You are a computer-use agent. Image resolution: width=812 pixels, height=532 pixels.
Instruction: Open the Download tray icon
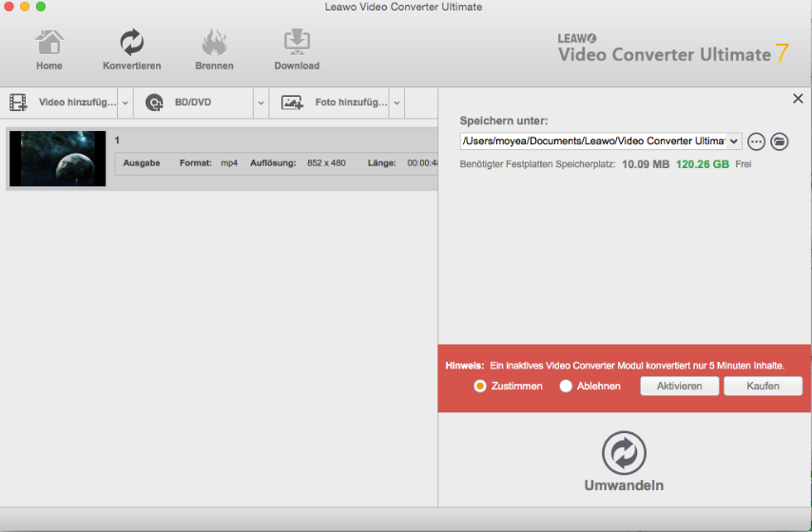coord(297,42)
